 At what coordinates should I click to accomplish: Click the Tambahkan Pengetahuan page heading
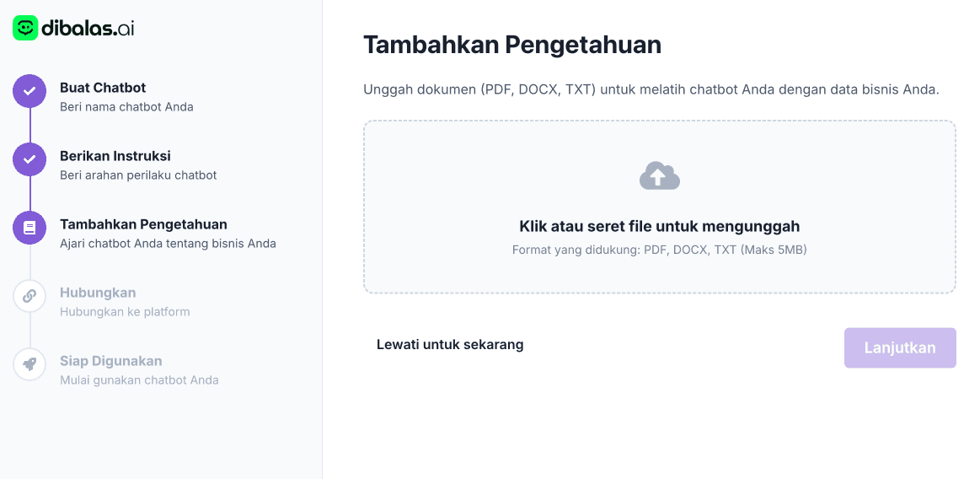click(x=511, y=45)
